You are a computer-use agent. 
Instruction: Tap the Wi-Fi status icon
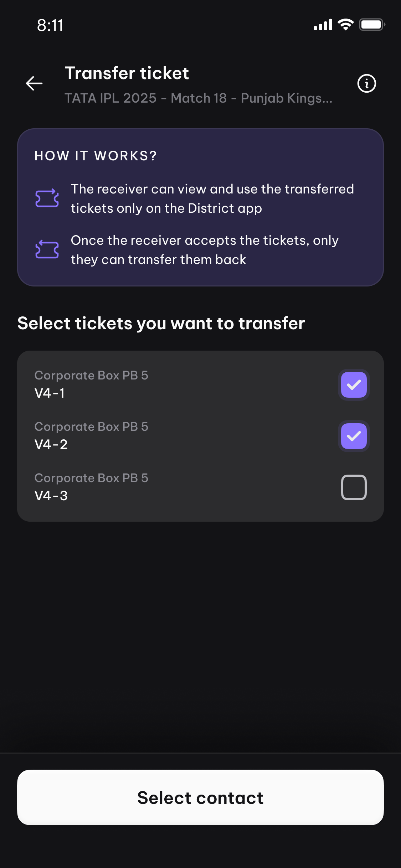pyautogui.click(x=345, y=25)
